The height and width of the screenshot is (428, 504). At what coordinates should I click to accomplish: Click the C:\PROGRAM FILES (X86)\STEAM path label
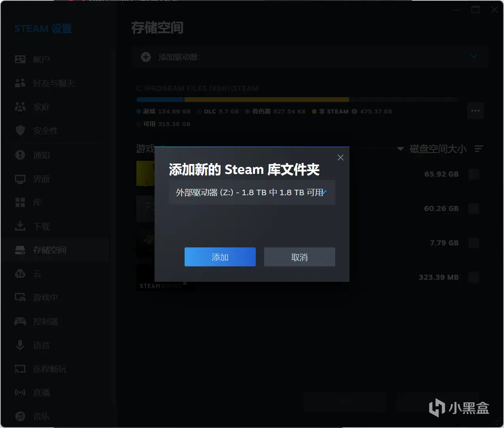[x=197, y=89]
